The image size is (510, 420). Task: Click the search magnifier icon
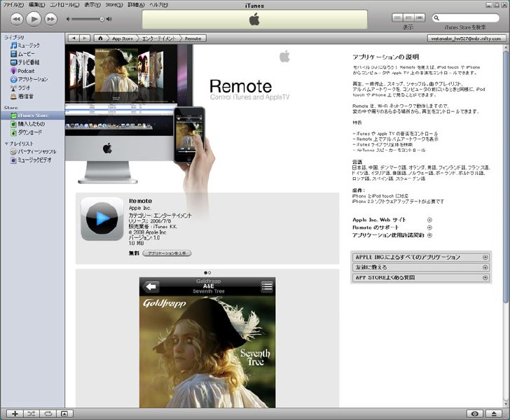pyautogui.click(x=436, y=18)
